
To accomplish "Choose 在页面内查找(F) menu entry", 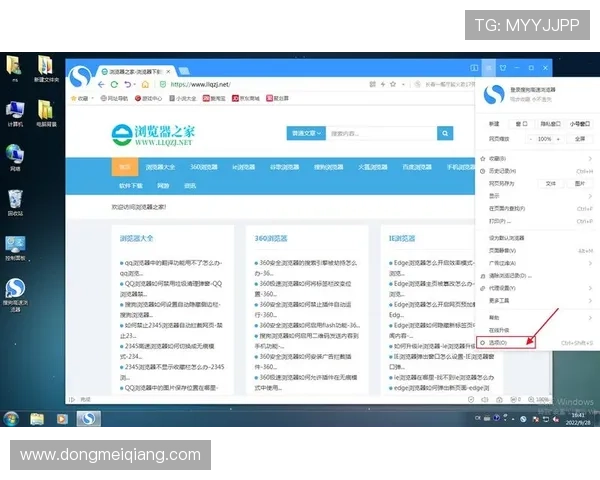I will pyautogui.click(x=537, y=209).
